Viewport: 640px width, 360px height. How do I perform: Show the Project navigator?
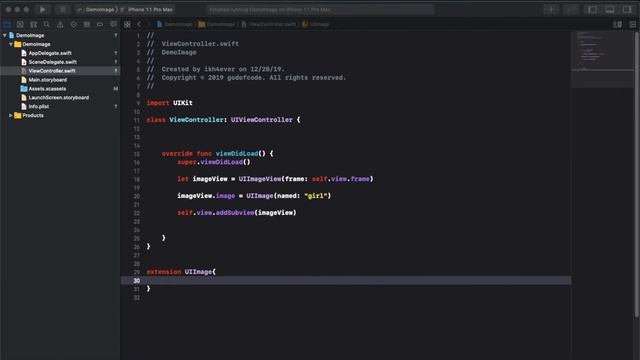click(x=7, y=24)
